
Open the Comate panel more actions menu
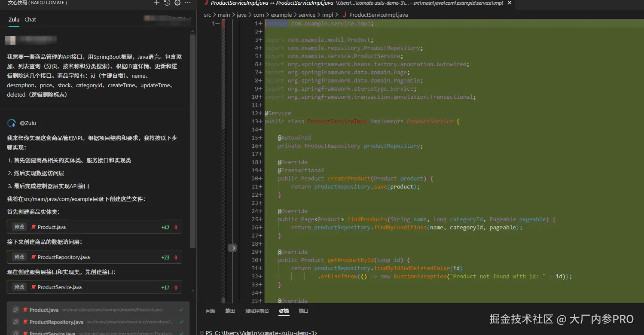pyautogui.click(x=188, y=3)
